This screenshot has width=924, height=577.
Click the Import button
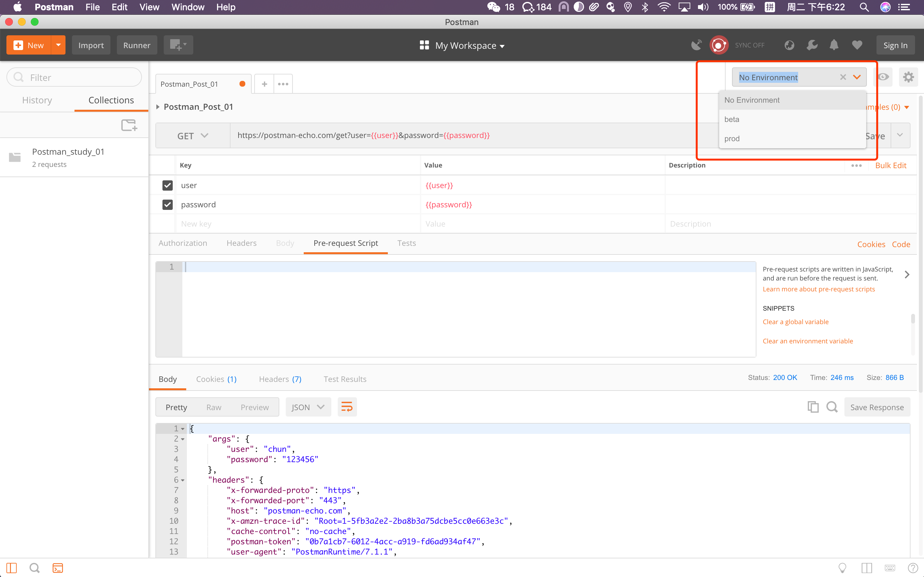click(91, 45)
